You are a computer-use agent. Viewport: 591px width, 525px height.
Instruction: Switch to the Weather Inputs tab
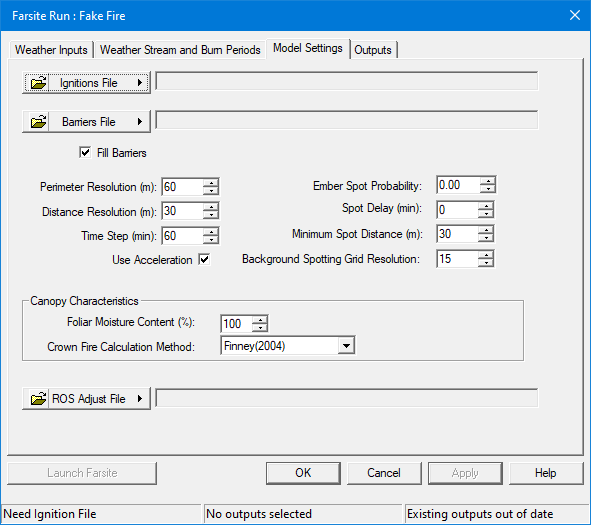[51, 50]
